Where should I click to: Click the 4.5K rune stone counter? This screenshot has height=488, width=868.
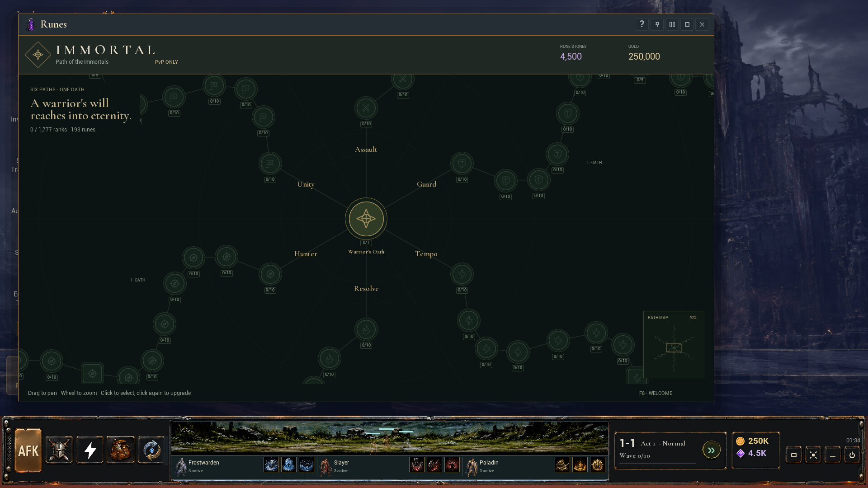coord(751,453)
